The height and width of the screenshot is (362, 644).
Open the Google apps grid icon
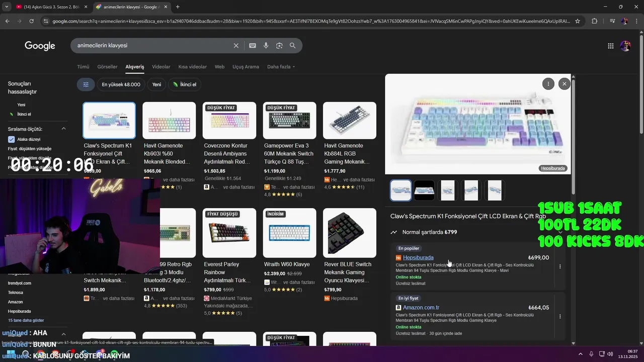[x=610, y=46]
